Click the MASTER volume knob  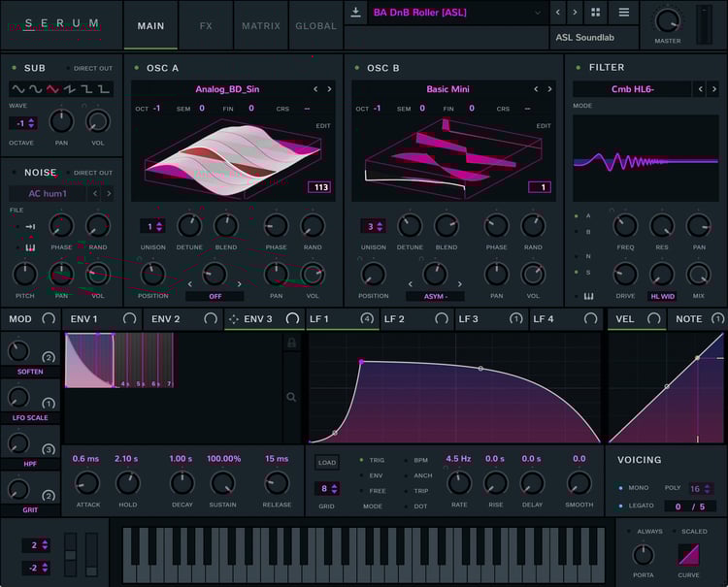(667, 21)
